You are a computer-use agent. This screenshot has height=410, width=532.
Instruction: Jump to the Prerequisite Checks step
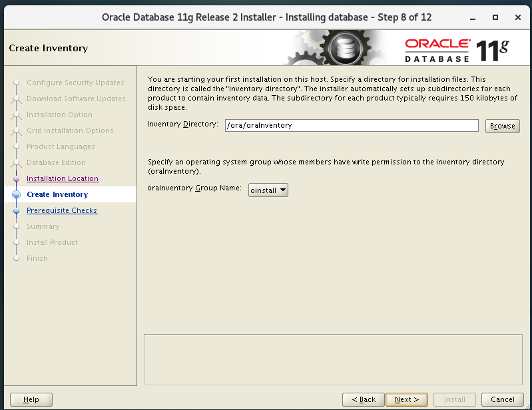(x=62, y=210)
